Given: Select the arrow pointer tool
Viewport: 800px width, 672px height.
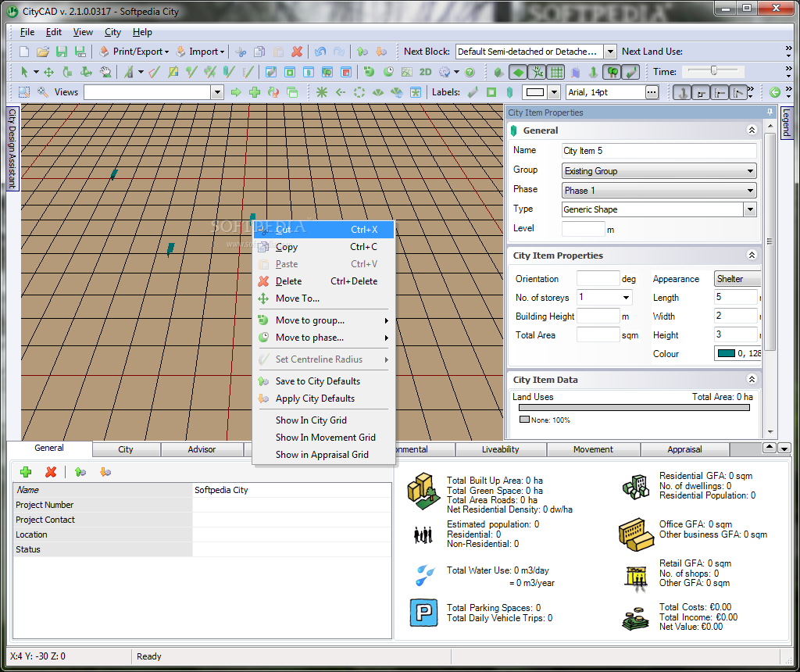Looking at the screenshot, I should (24, 72).
